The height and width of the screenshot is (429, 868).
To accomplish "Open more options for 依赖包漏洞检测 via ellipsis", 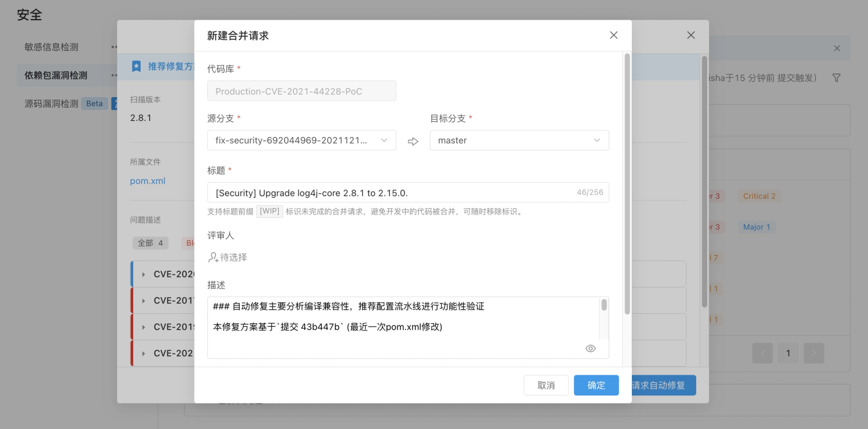I will click(x=114, y=75).
